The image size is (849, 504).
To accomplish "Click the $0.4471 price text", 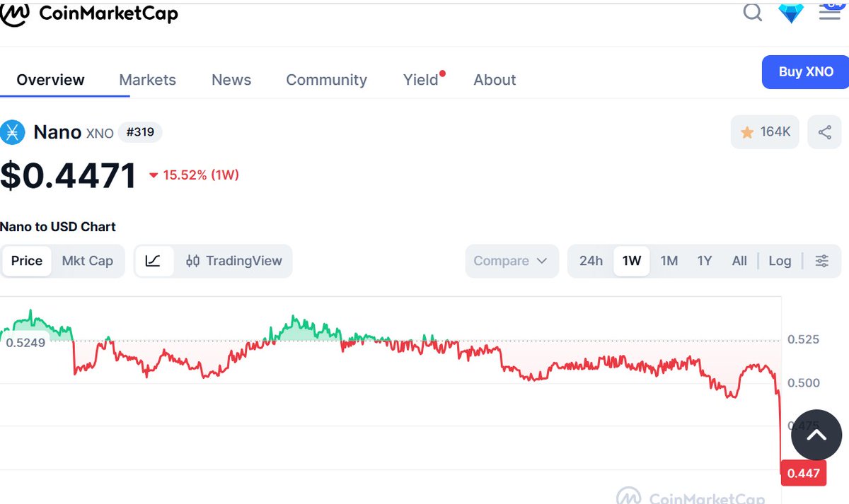I will point(68,175).
